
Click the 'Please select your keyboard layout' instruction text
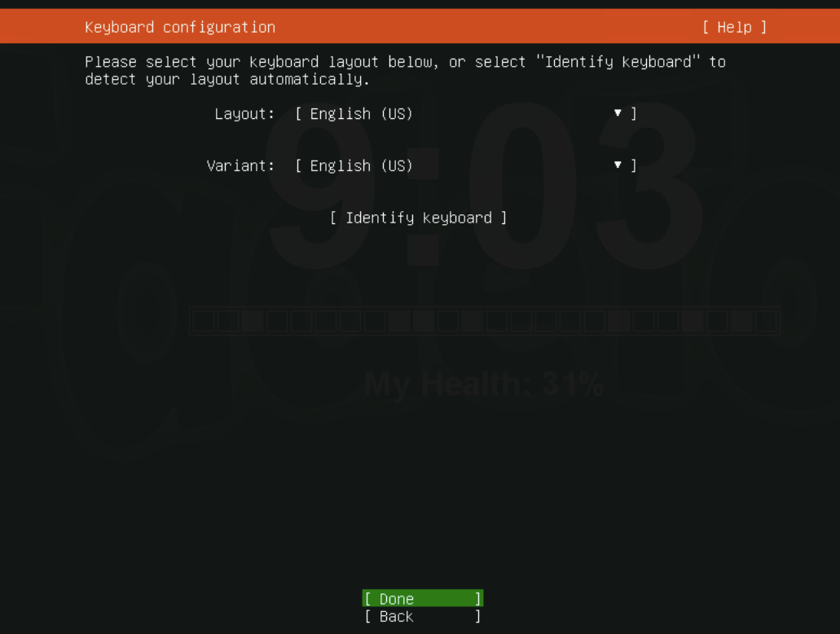pyautogui.click(x=405, y=70)
